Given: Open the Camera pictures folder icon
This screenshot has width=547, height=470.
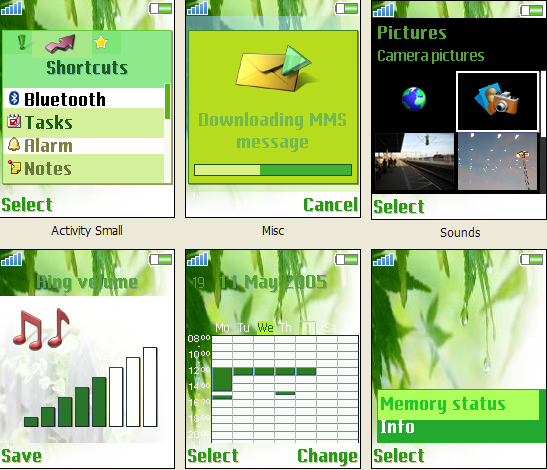Looking at the screenshot, I should pyautogui.click(x=497, y=101).
